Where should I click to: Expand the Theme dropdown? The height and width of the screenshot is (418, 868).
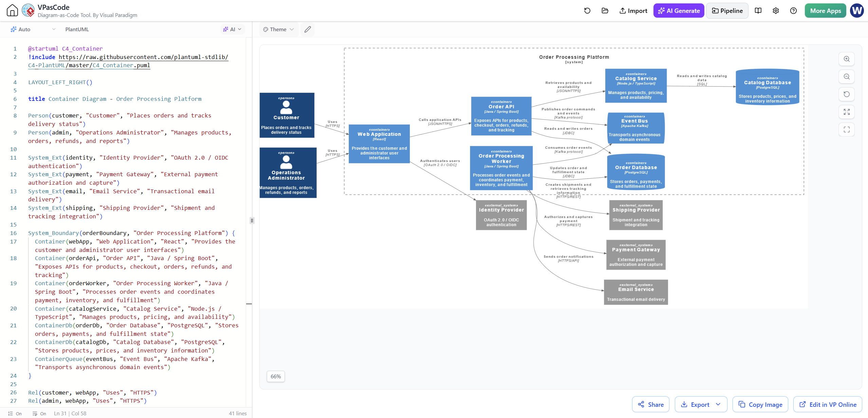tap(278, 30)
